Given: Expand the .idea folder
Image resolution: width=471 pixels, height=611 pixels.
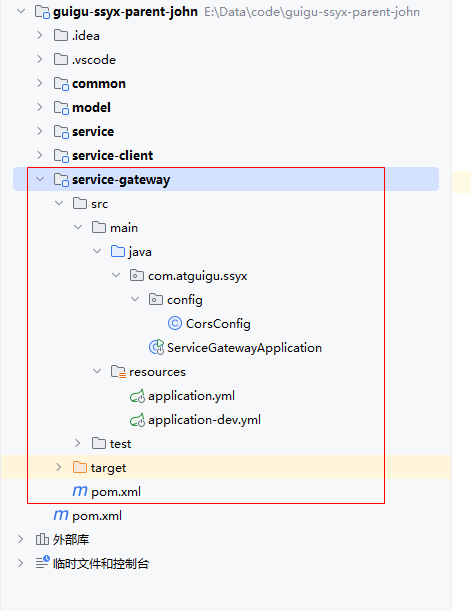Looking at the screenshot, I should (40, 35).
